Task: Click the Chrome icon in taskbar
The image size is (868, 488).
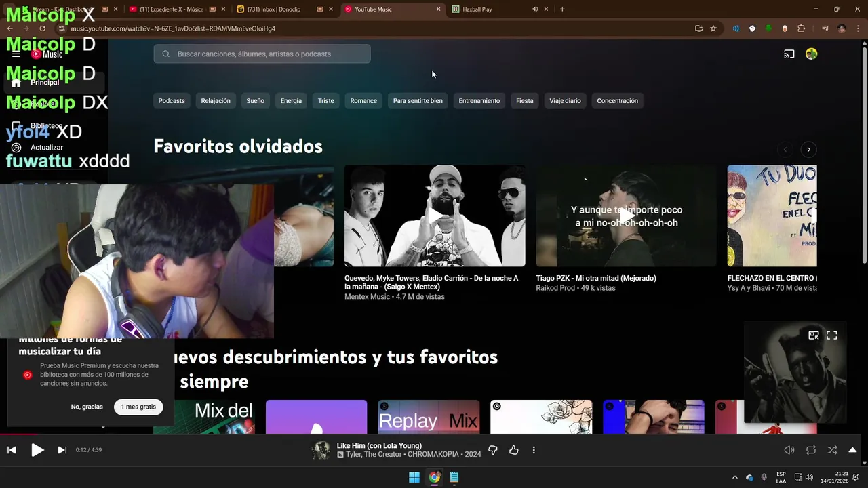Action: [434, 477]
